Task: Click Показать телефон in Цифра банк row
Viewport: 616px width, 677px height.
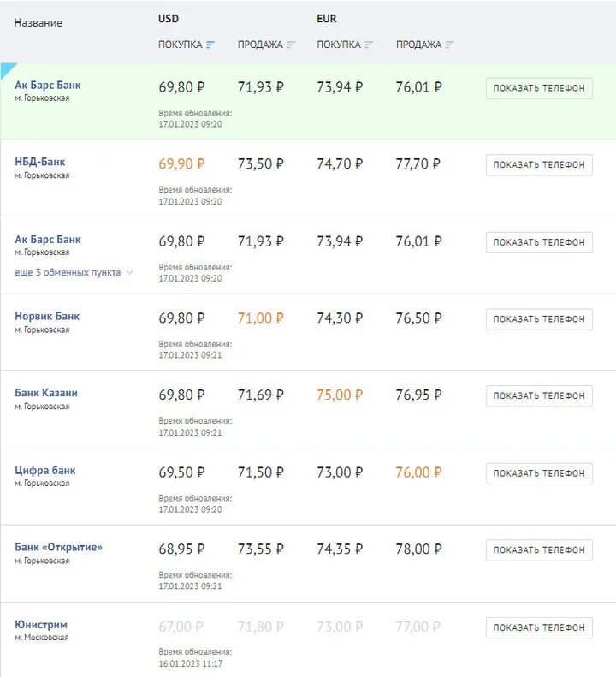Action: pyautogui.click(x=539, y=473)
